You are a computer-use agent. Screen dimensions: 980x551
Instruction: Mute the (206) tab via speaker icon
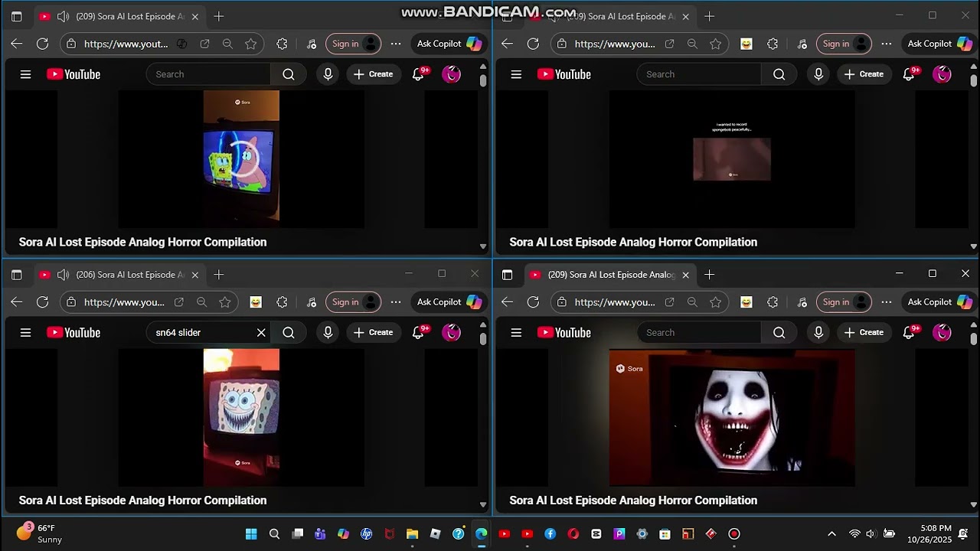(63, 275)
